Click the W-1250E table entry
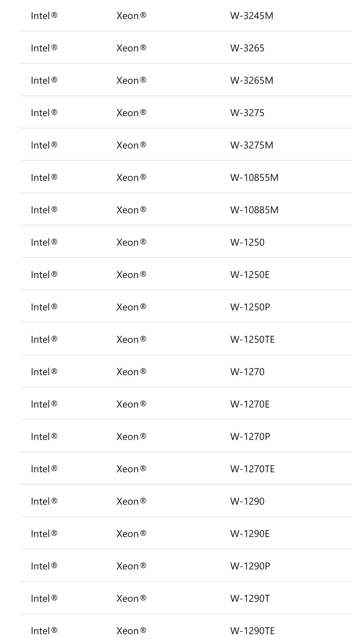352x644 pixels. [x=250, y=275]
